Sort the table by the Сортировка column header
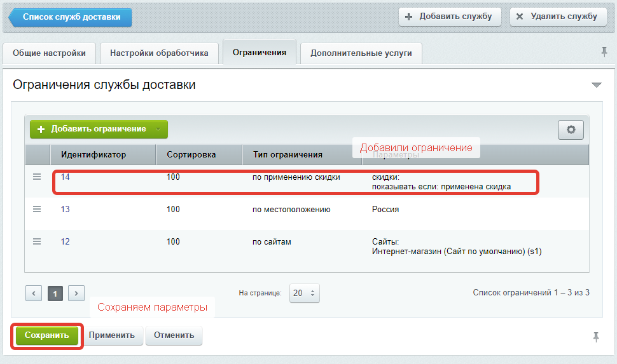The image size is (617, 364). tap(191, 154)
